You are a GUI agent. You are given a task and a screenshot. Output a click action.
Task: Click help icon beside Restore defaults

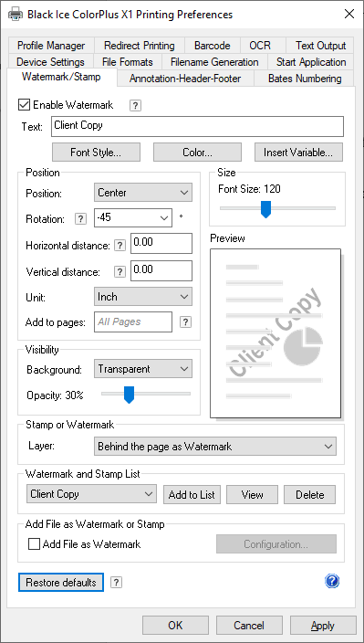click(116, 583)
